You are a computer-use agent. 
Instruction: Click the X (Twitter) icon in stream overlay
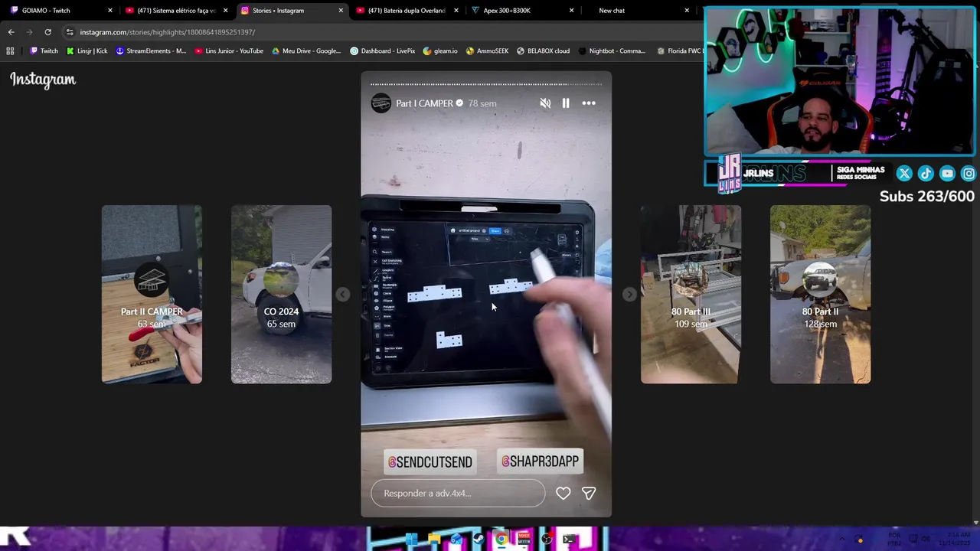pyautogui.click(x=904, y=174)
